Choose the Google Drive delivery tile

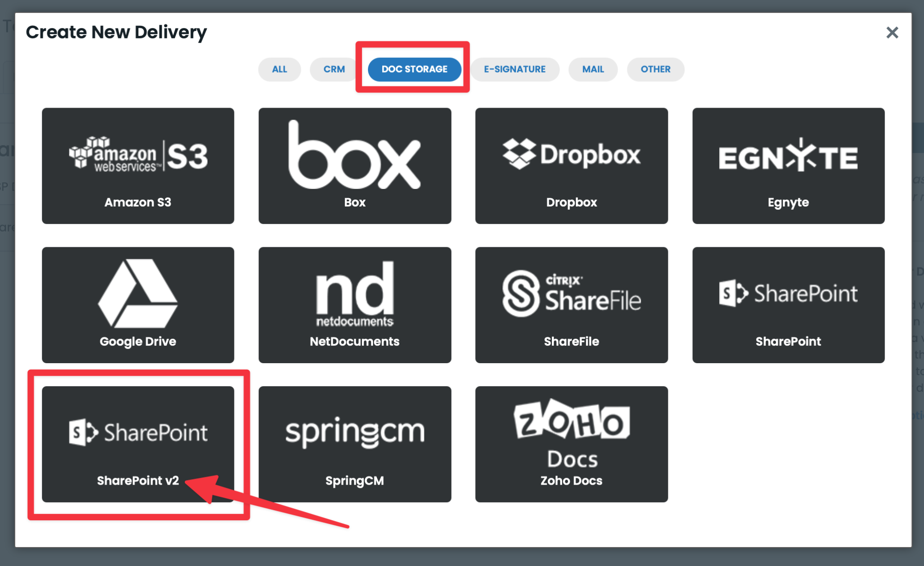[x=138, y=304]
